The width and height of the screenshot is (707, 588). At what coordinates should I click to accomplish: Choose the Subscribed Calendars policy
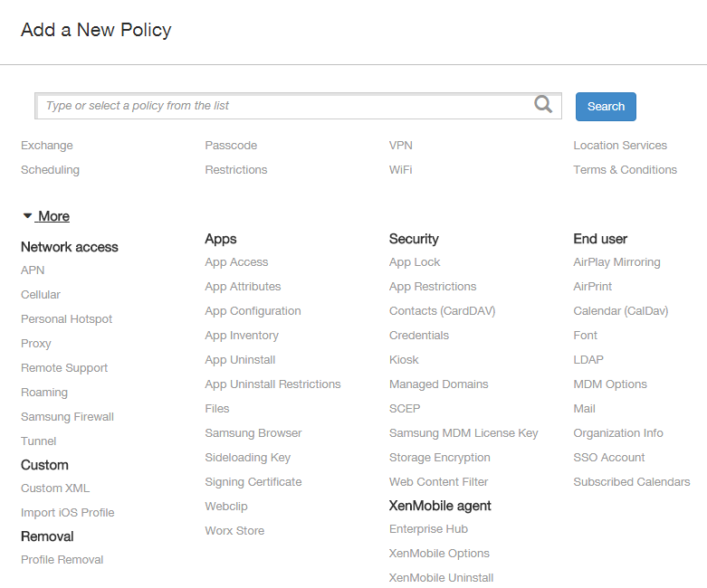click(631, 482)
